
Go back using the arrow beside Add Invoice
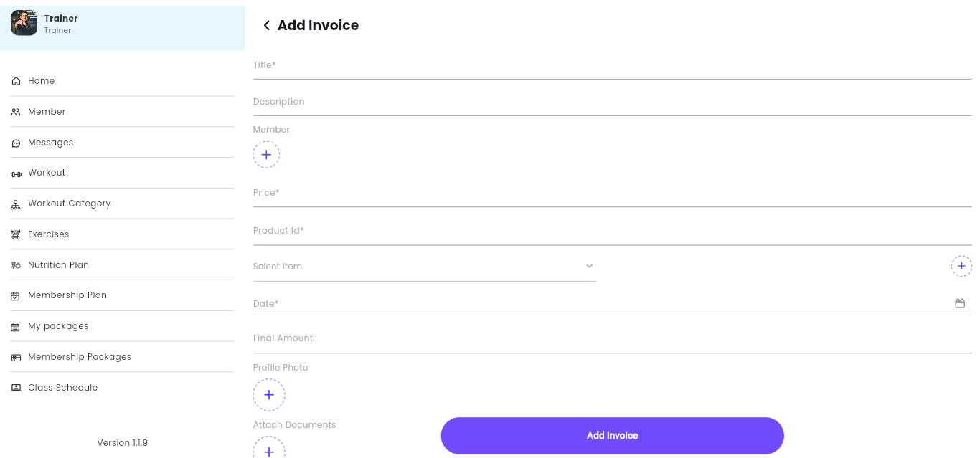point(266,25)
